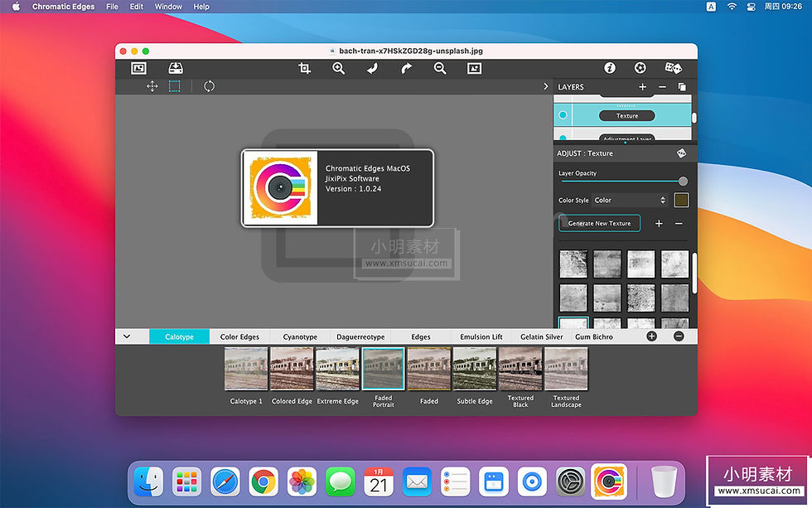Open Control Center in menu bar
Screen dimensions: 812x508
point(751,7)
